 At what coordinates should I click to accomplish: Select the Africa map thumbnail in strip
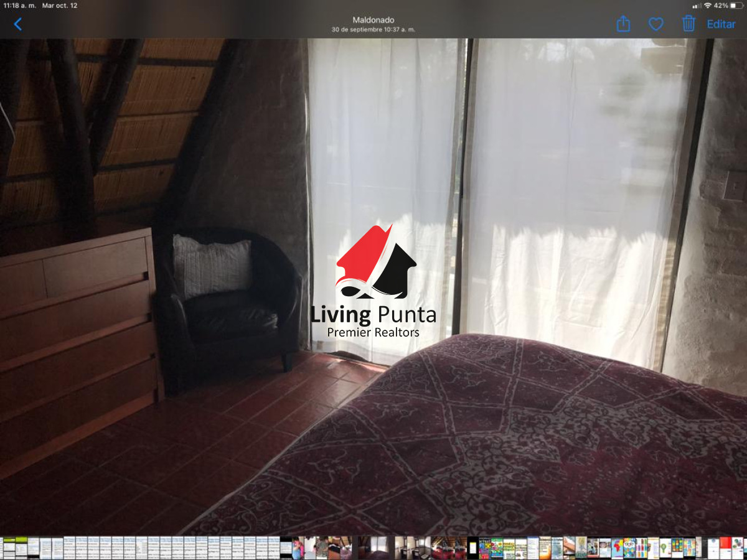click(618, 548)
